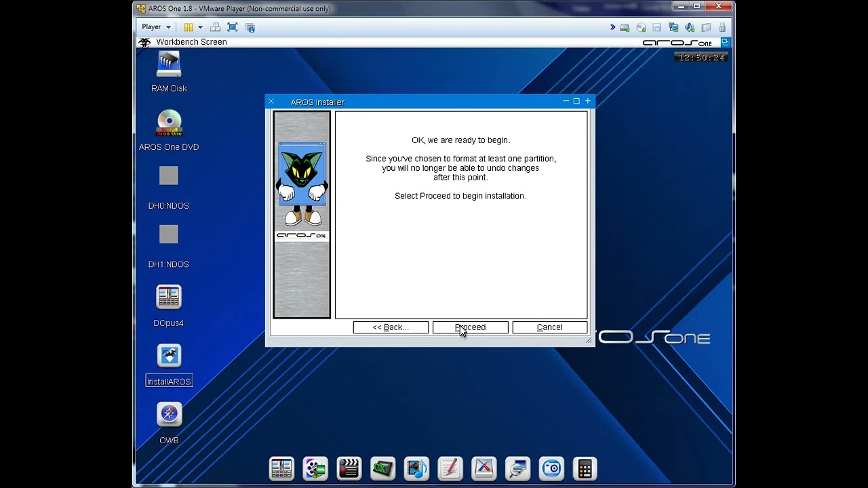Click the Workbench Screen title bar text
Viewport: 868px width, 488px height.
click(191, 42)
